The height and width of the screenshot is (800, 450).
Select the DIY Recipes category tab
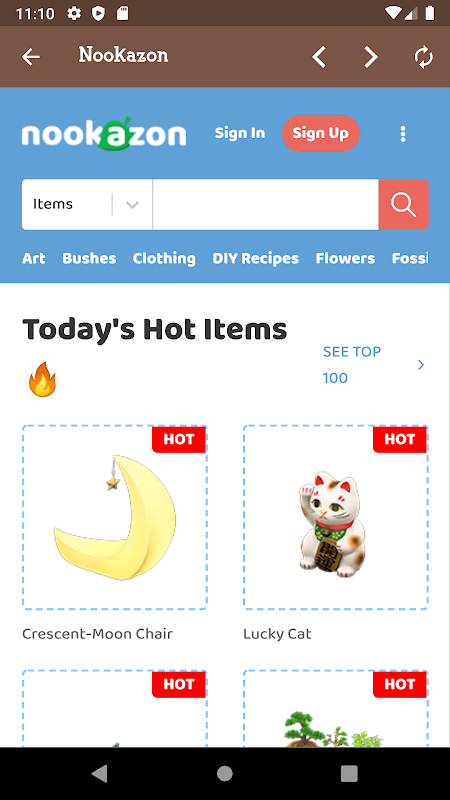pos(256,258)
